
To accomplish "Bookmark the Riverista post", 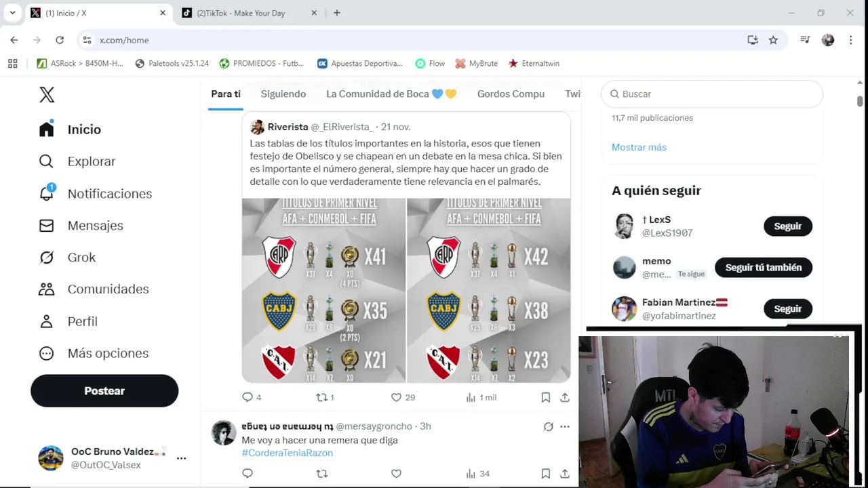I will pos(545,397).
